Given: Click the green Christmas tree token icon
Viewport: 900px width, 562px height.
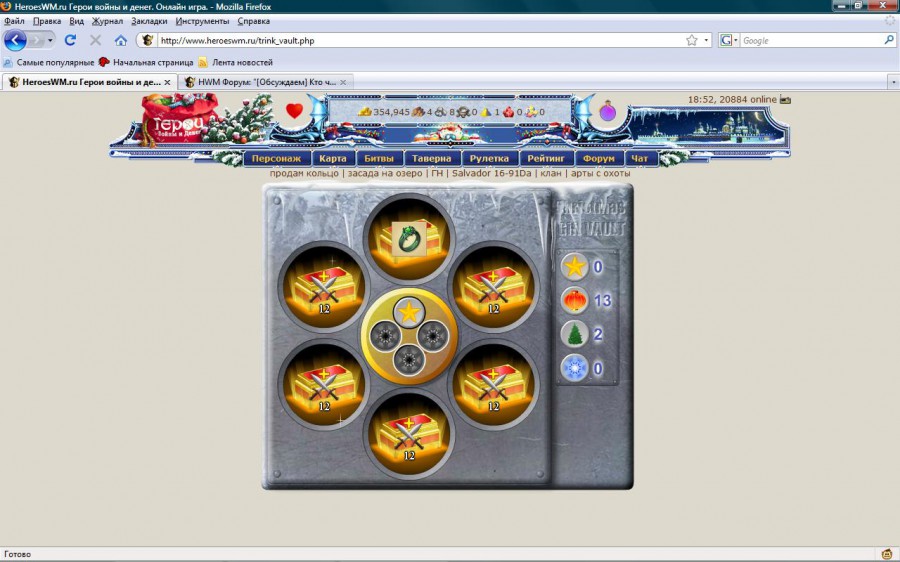Looking at the screenshot, I should pyautogui.click(x=574, y=334).
